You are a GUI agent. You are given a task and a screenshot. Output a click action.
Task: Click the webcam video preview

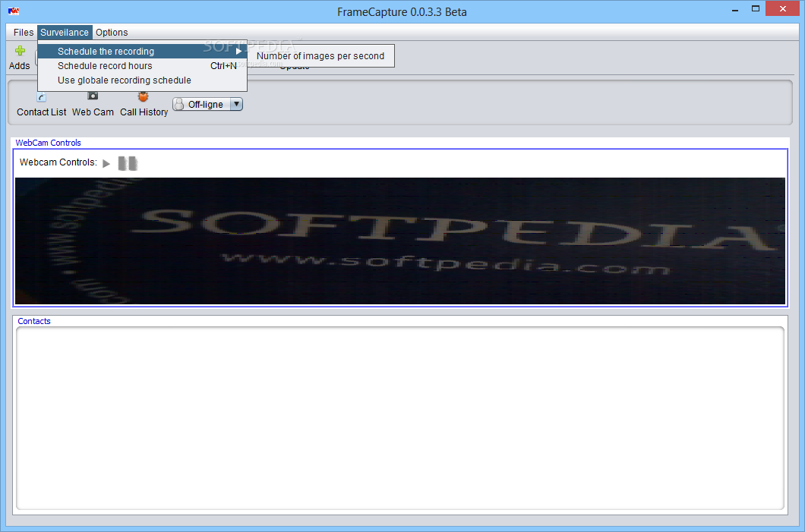point(400,241)
